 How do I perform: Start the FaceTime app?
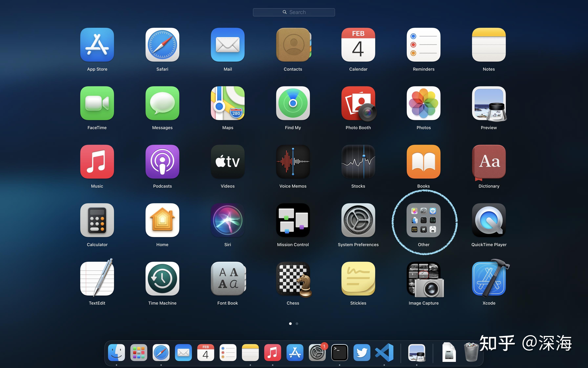pos(97,103)
